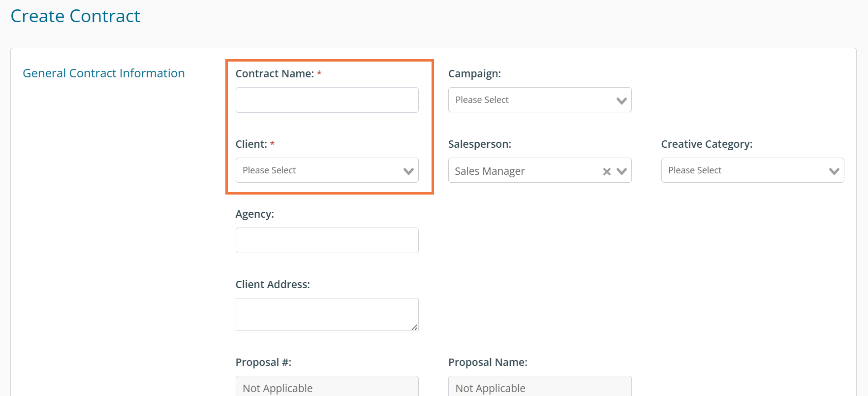Click into the Agency input field
This screenshot has width=868, height=396.
(x=327, y=240)
